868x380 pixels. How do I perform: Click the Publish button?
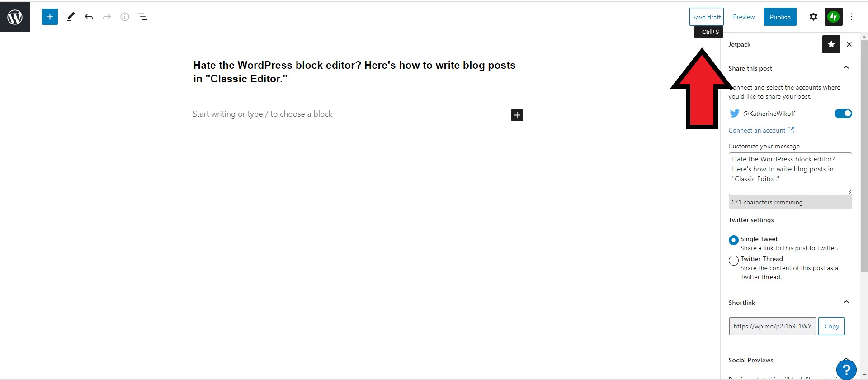[780, 17]
